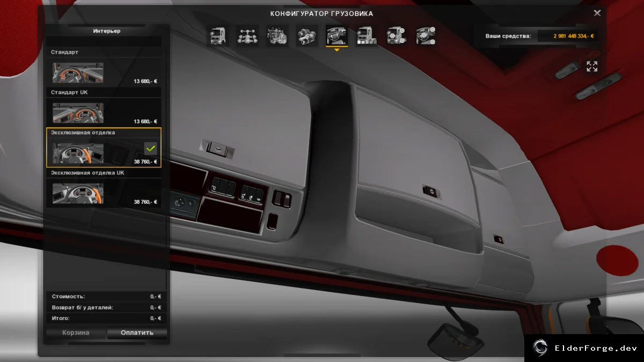Click the Итого total label

[61, 319]
